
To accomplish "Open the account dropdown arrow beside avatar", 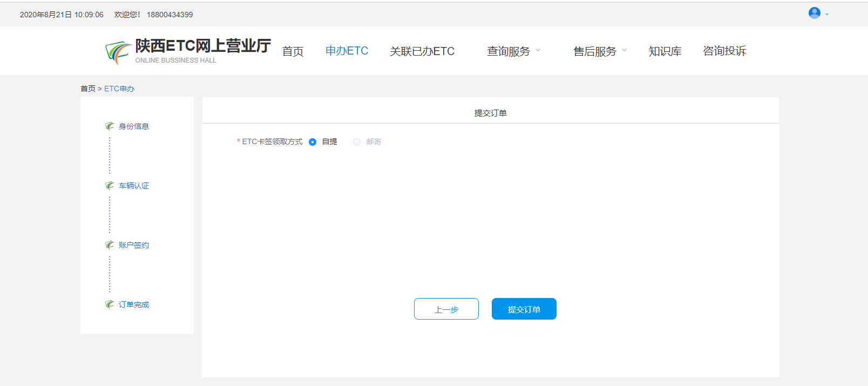I will coord(827,15).
